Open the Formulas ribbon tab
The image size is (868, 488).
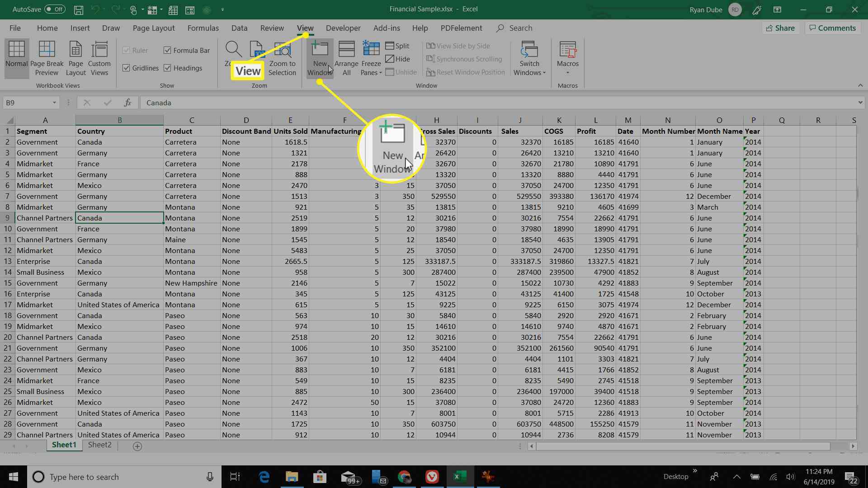pos(203,28)
